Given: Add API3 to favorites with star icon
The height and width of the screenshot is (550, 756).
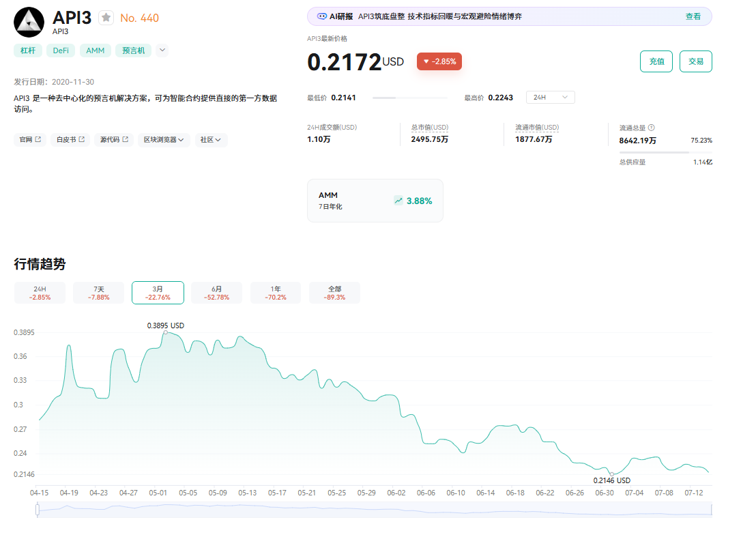Looking at the screenshot, I should [106, 18].
